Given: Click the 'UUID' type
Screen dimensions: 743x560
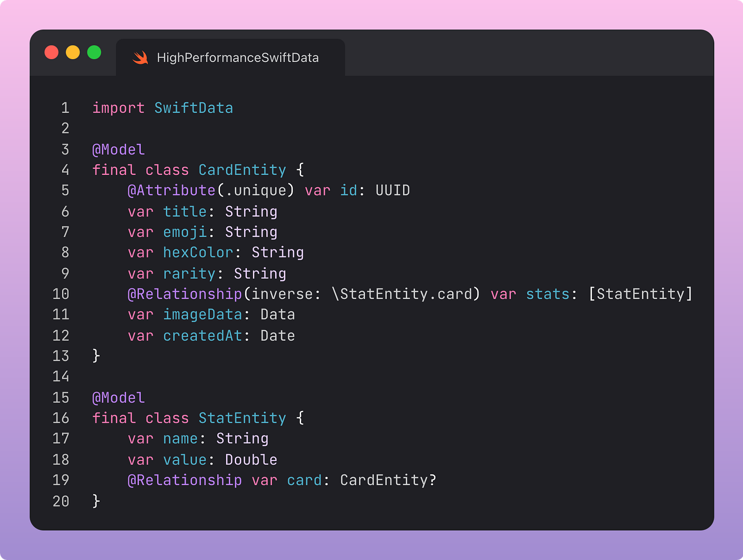Looking at the screenshot, I should [393, 190].
